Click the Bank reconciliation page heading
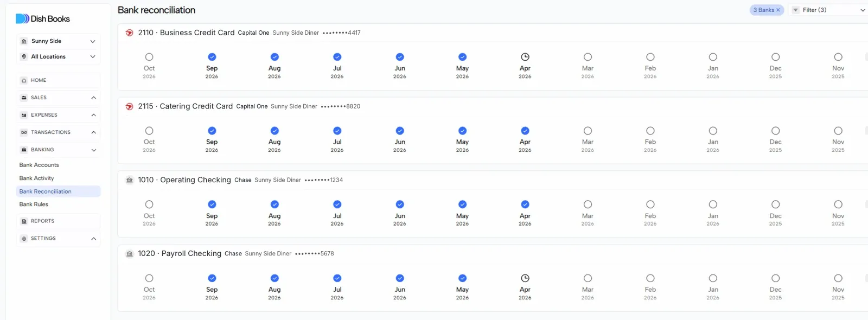 coord(156,10)
